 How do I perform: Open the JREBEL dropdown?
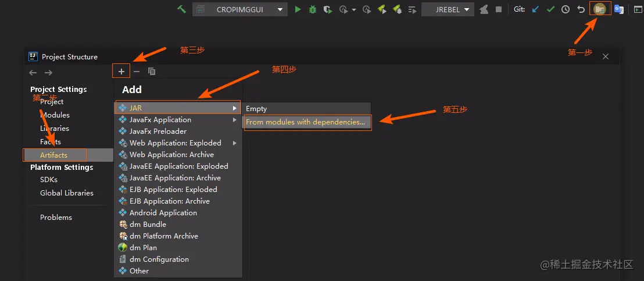tap(448, 9)
